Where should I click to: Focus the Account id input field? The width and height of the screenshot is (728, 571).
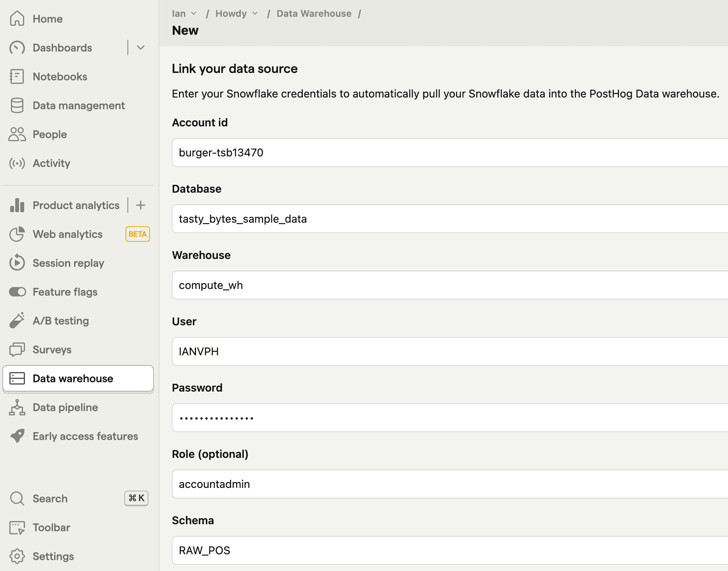tap(450, 153)
